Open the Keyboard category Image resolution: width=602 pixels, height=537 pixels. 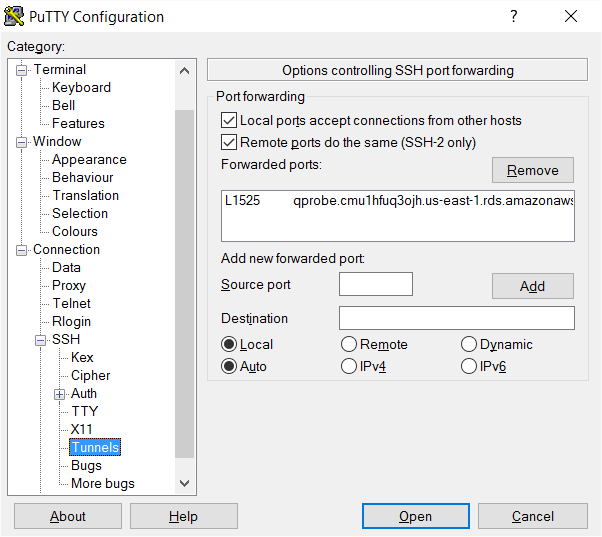tap(81, 88)
